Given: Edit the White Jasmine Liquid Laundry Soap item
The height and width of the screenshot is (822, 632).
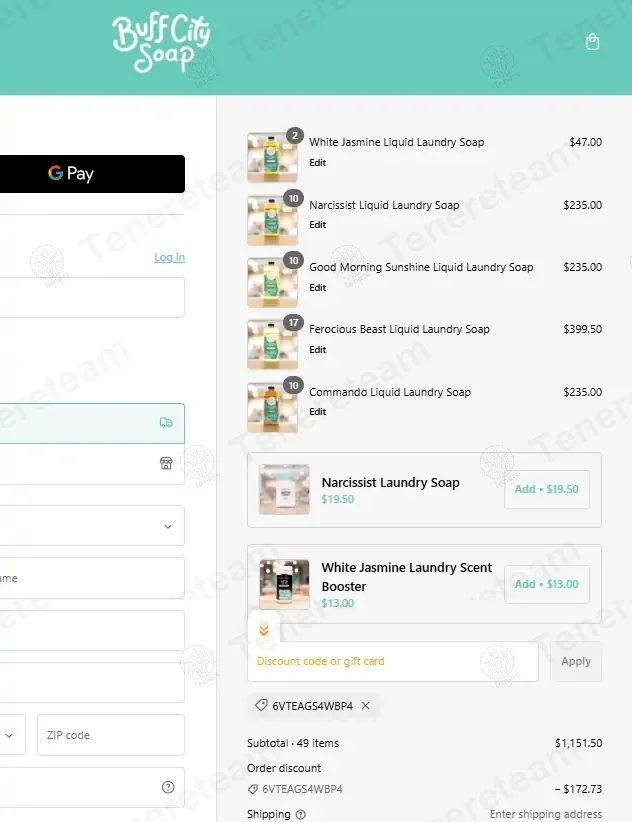Looking at the screenshot, I should 318,163.
